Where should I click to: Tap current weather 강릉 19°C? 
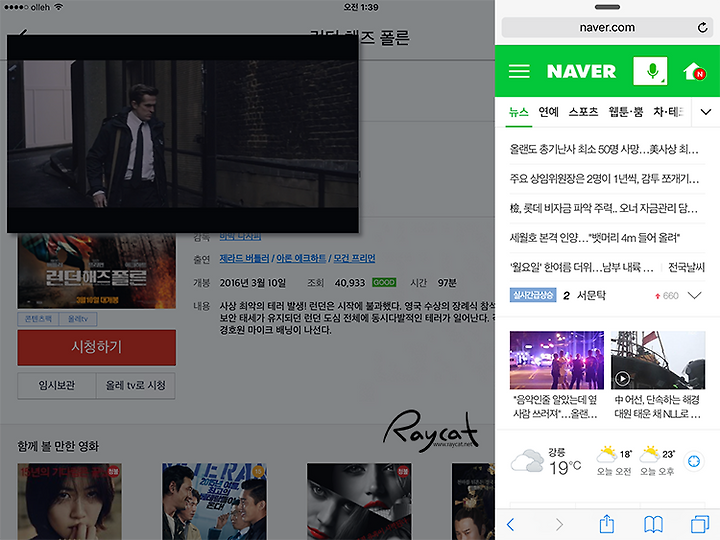pos(546,461)
